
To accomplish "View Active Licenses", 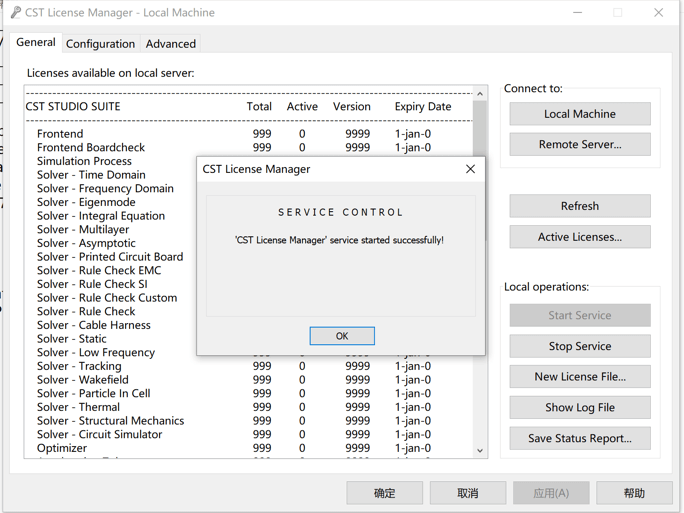I will (580, 237).
